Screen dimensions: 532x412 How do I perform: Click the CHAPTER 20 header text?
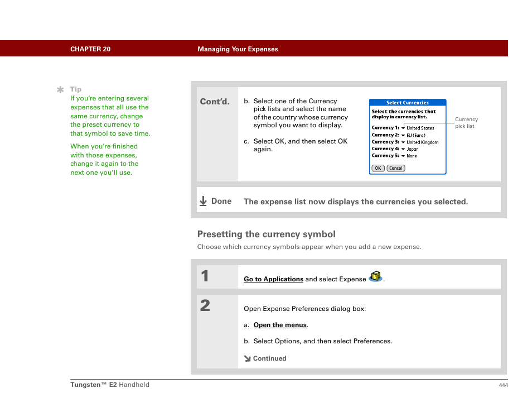tap(90, 49)
